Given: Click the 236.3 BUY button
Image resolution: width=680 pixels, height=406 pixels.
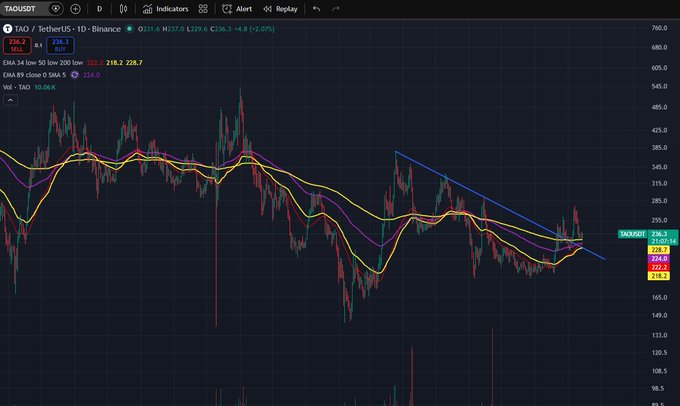Looking at the screenshot, I should click(60, 45).
